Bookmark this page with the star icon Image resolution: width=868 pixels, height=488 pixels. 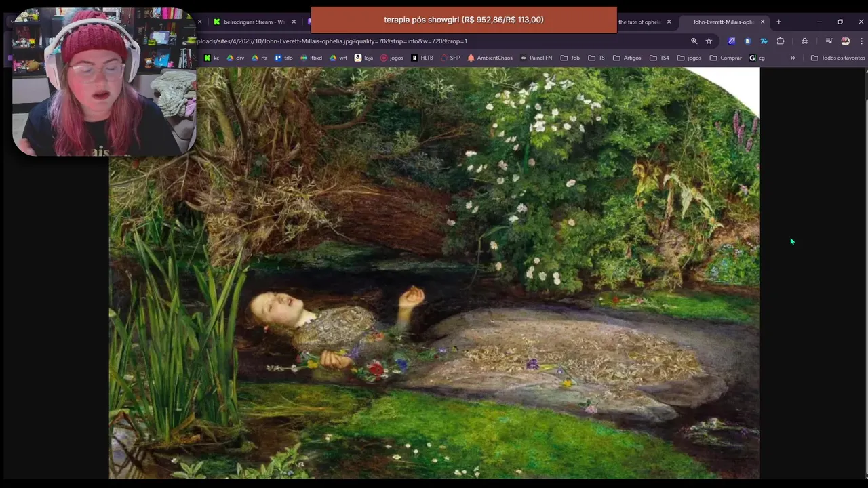[x=709, y=41]
